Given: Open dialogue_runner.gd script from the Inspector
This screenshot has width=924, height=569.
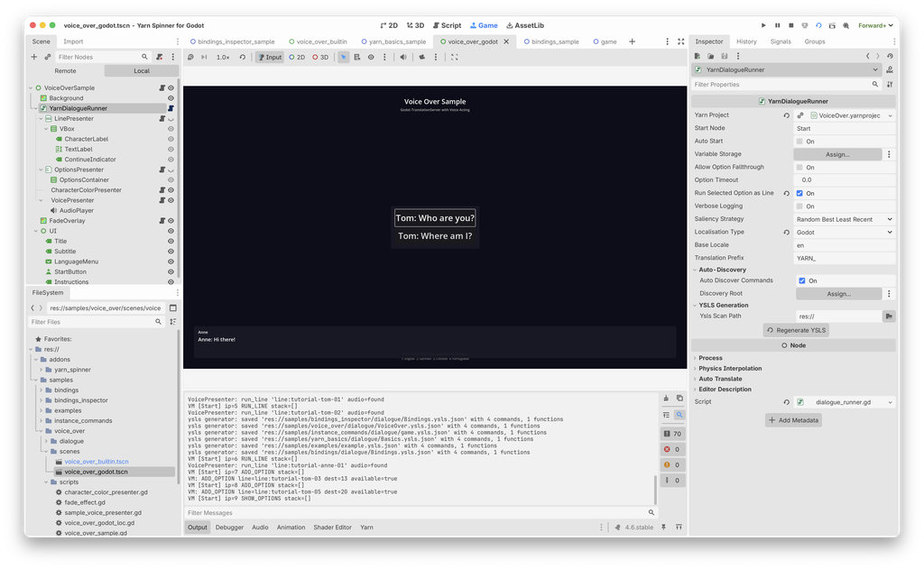Looking at the screenshot, I should pos(843,401).
